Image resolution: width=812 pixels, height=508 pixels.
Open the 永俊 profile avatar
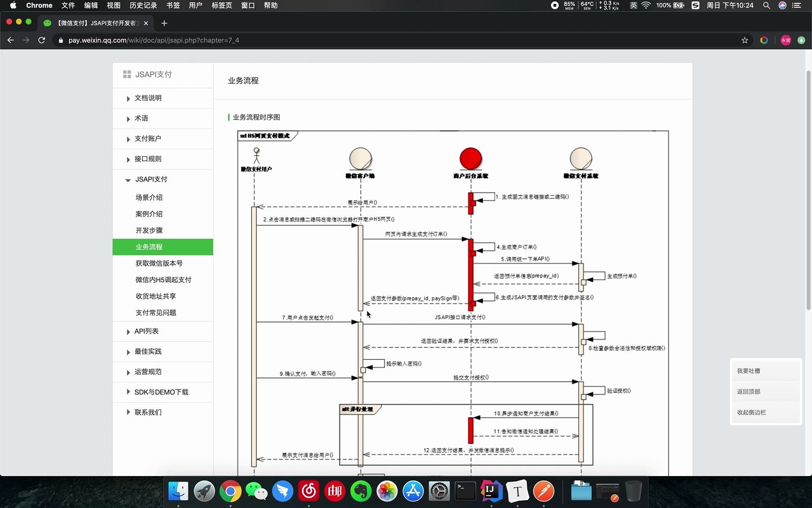click(785, 40)
